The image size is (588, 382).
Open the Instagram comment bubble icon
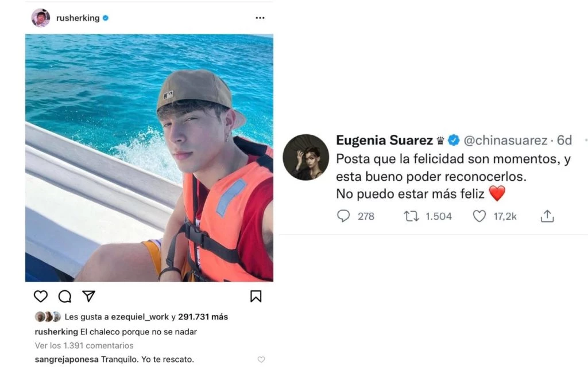click(x=65, y=296)
